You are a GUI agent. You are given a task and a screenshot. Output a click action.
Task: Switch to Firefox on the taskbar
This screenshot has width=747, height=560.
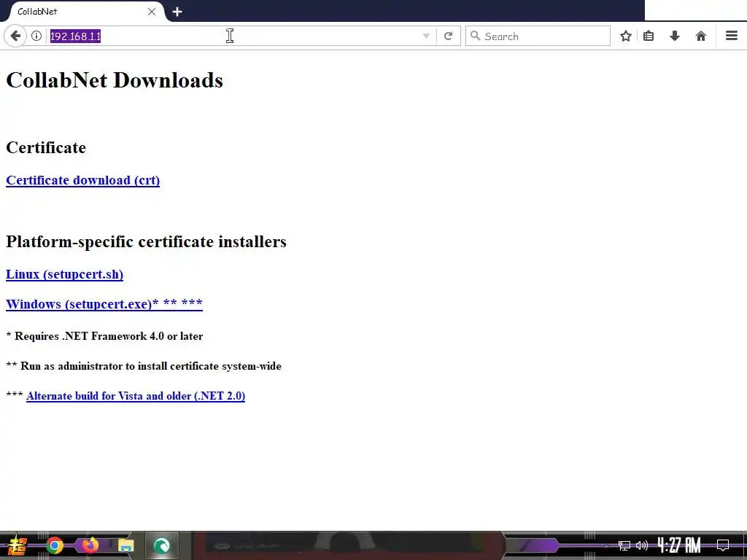coord(90,545)
